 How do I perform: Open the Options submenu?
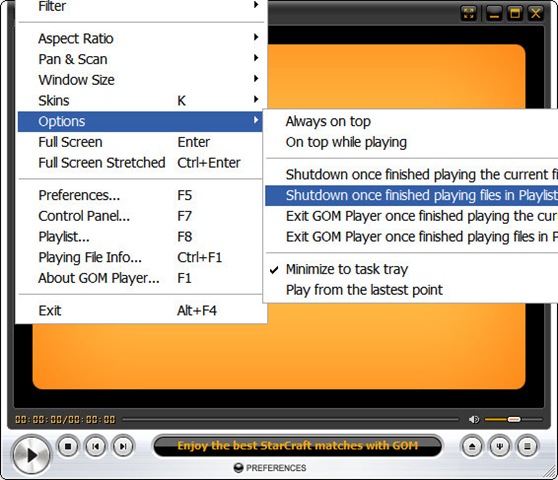(x=141, y=121)
